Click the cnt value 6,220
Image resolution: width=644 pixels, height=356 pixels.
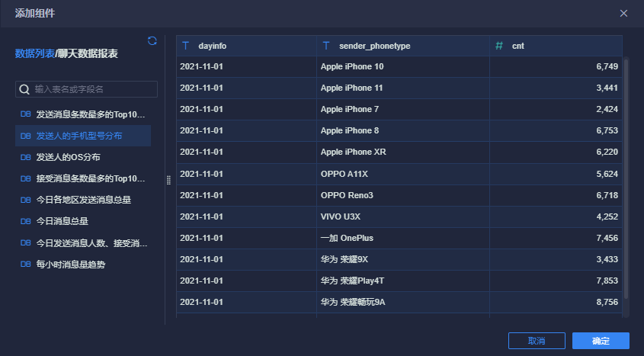[x=607, y=152]
